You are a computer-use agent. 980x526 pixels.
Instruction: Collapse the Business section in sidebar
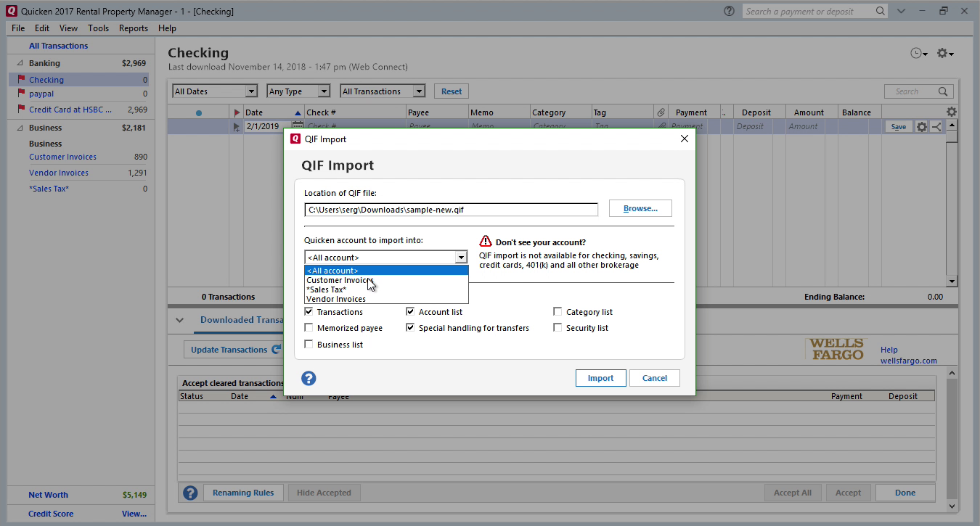click(20, 128)
